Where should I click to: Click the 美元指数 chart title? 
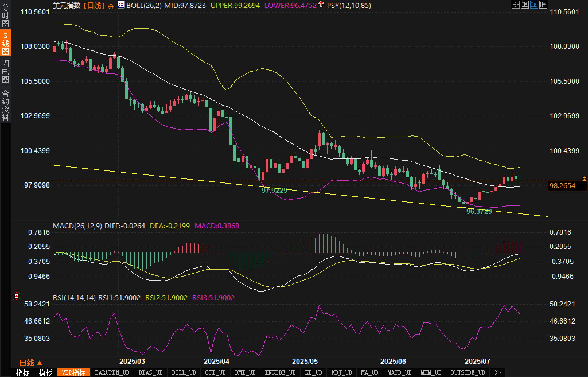(67, 5)
